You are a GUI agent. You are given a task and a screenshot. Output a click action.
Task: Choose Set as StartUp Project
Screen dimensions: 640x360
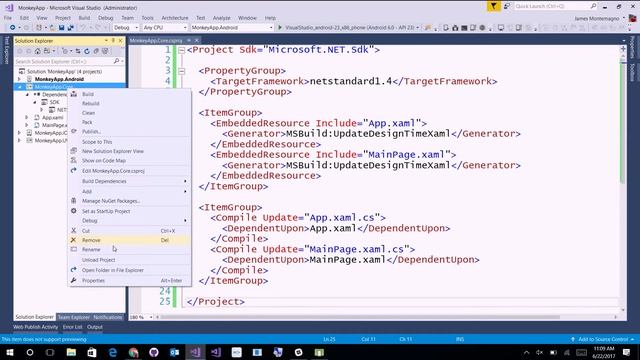pos(129,211)
